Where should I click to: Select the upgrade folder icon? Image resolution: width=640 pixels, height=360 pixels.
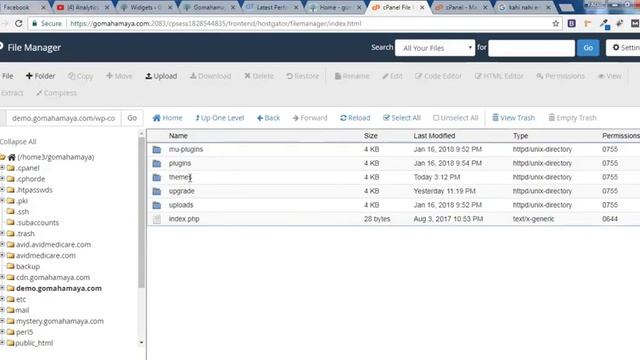[157, 191]
